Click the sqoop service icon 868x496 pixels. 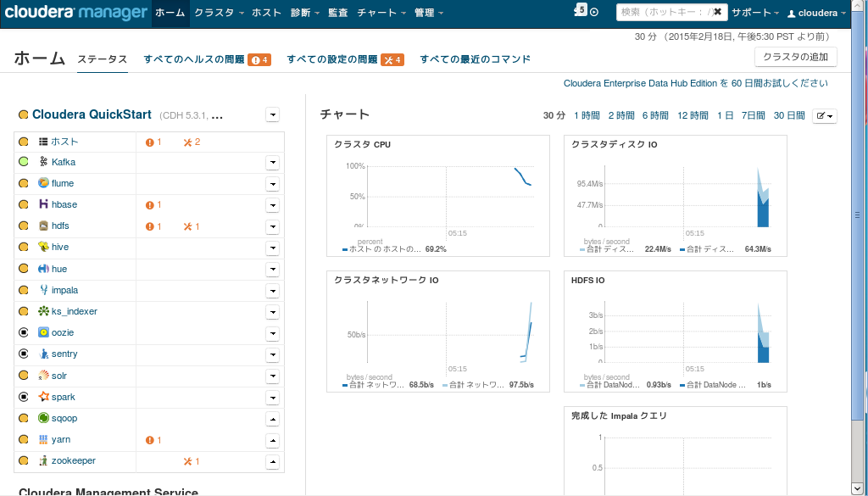tap(44, 418)
